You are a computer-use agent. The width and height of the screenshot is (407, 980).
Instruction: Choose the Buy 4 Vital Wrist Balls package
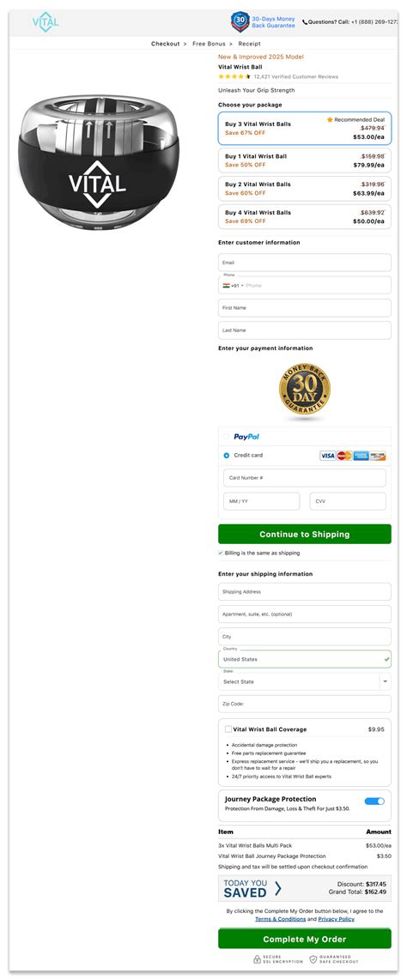pos(305,217)
